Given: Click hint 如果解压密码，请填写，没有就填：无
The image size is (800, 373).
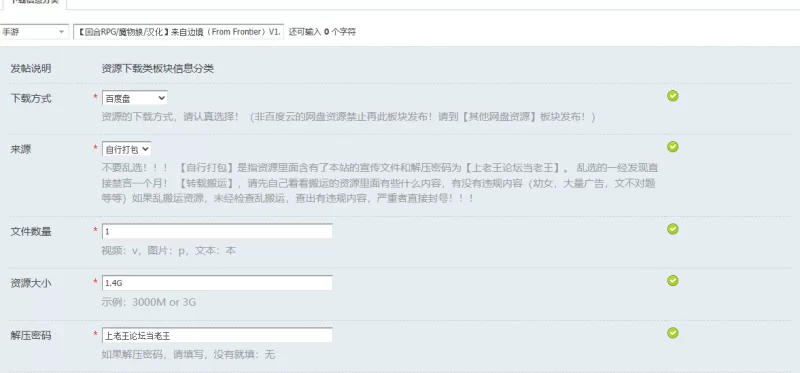Looking at the screenshot, I should 188,354.
